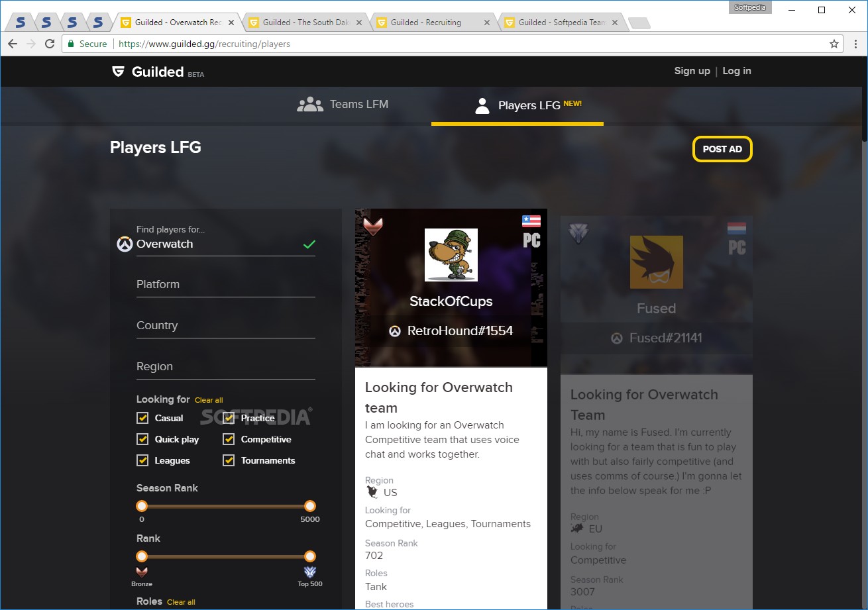Click the Overwatch logo beside game field

coord(125,244)
